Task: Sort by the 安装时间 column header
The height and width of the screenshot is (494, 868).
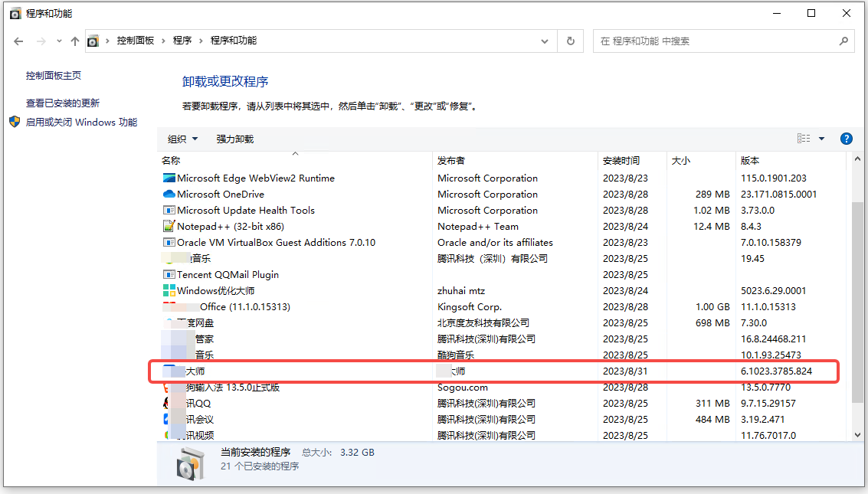Action: (632, 160)
